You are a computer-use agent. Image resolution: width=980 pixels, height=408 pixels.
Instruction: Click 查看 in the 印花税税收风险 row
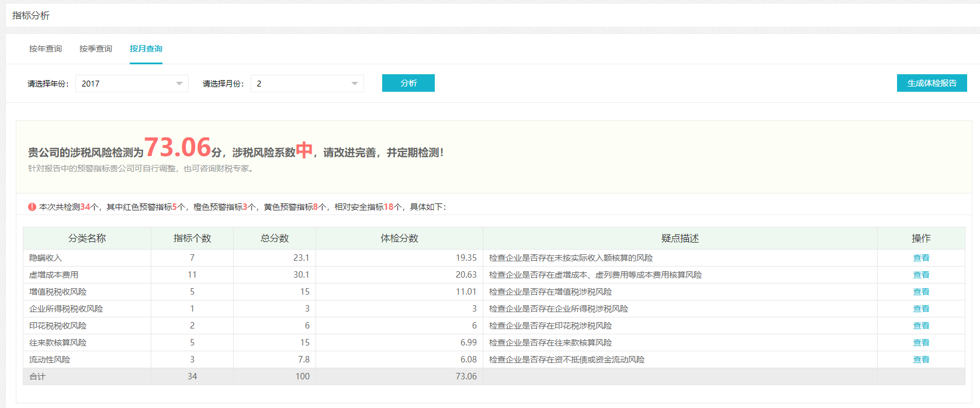[x=921, y=326]
